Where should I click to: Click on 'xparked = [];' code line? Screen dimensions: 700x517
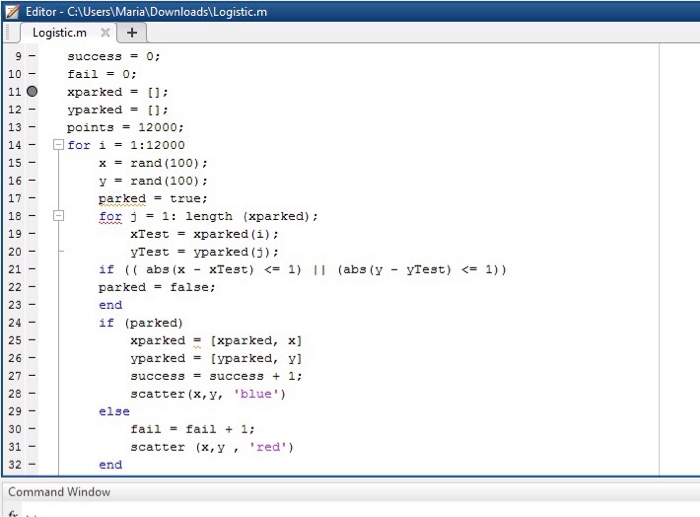[117, 92]
